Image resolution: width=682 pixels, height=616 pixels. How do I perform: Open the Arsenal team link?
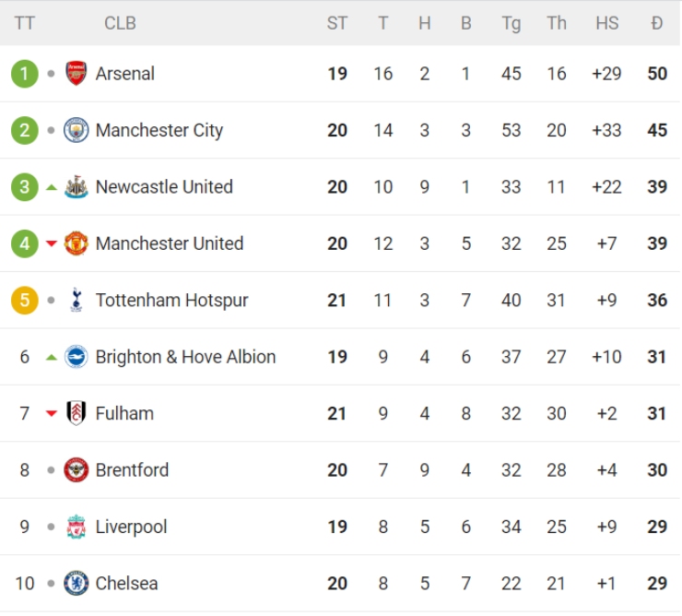pyautogui.click(x=125, y=74)
